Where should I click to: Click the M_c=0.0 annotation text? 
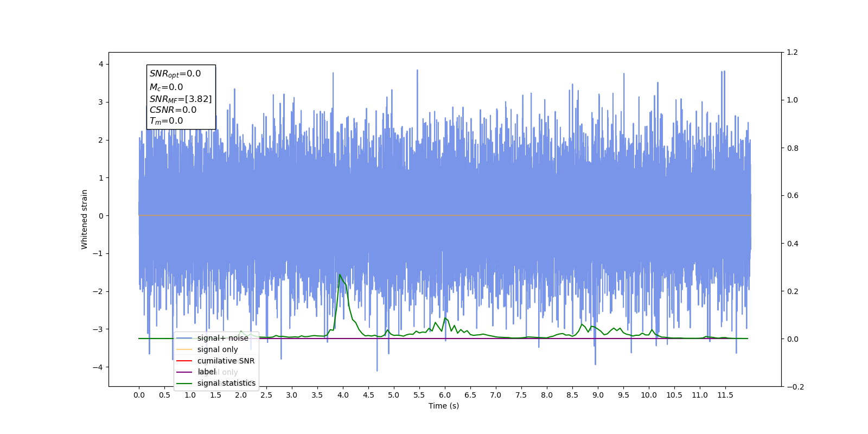coord(166,87)
